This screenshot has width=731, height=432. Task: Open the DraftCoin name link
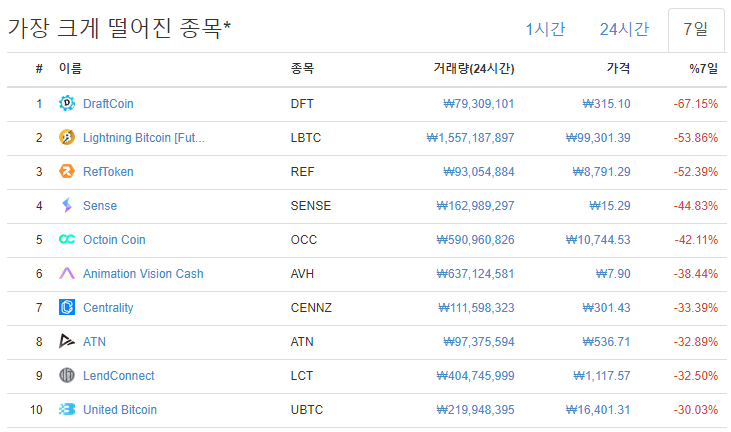click(108, 103)
